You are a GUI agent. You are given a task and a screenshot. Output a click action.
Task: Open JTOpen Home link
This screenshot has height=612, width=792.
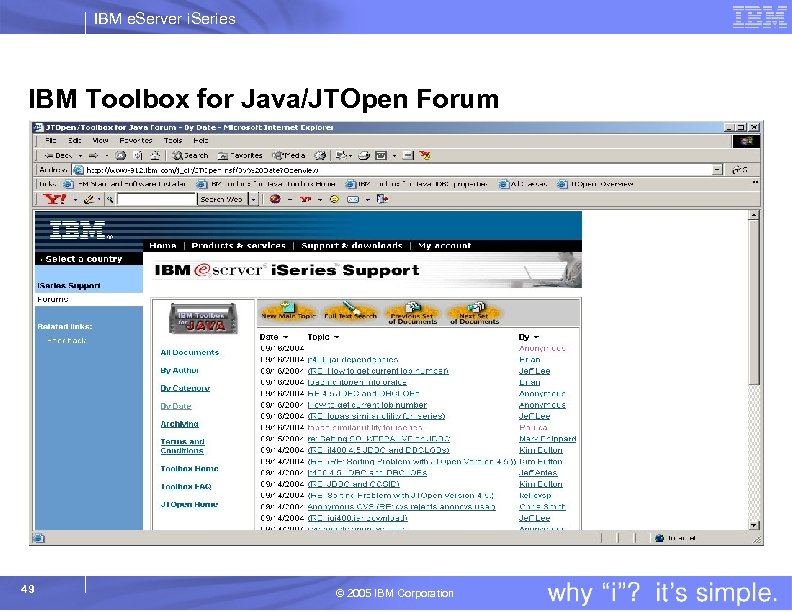189,504
